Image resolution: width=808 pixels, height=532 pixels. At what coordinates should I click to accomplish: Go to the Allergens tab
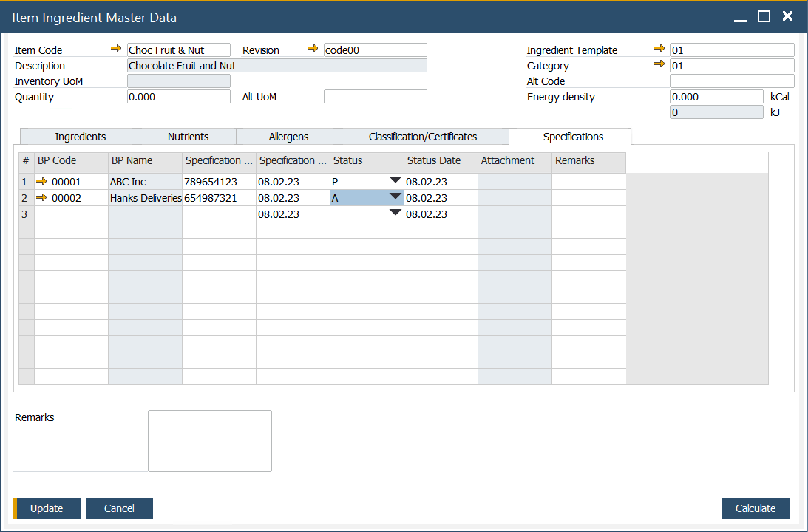(x=288, y=137)
